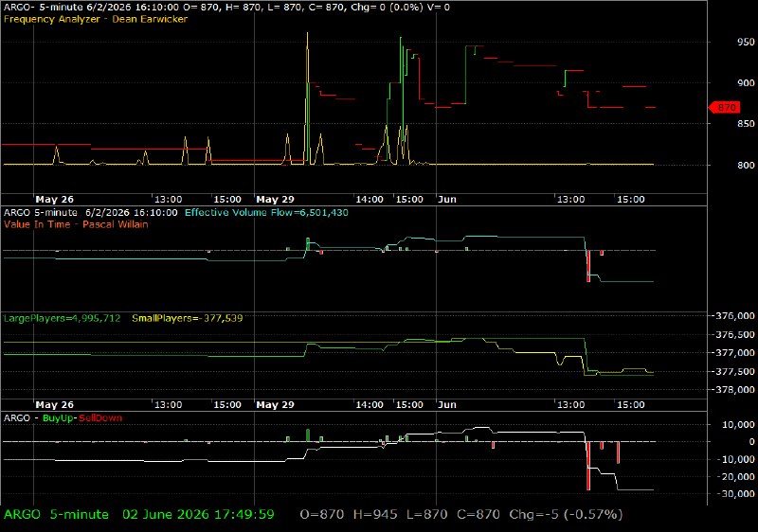758x532 pixels.
Task: Click the -376,000 axis value
Action: (x=734, y=316)
